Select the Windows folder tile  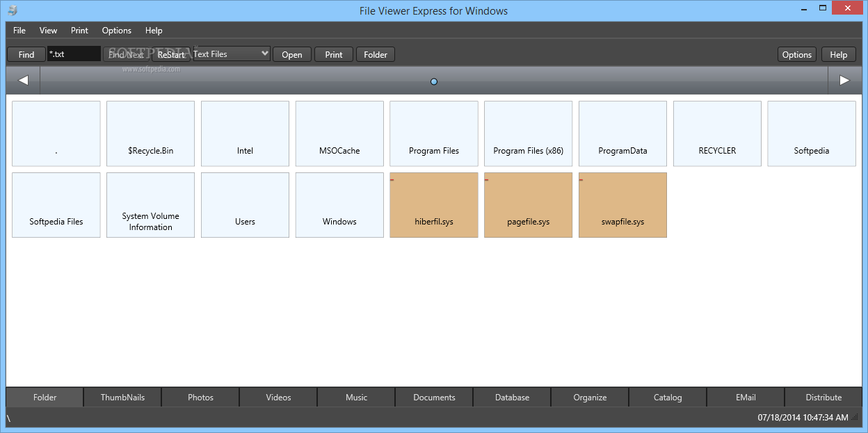point(339,205)
